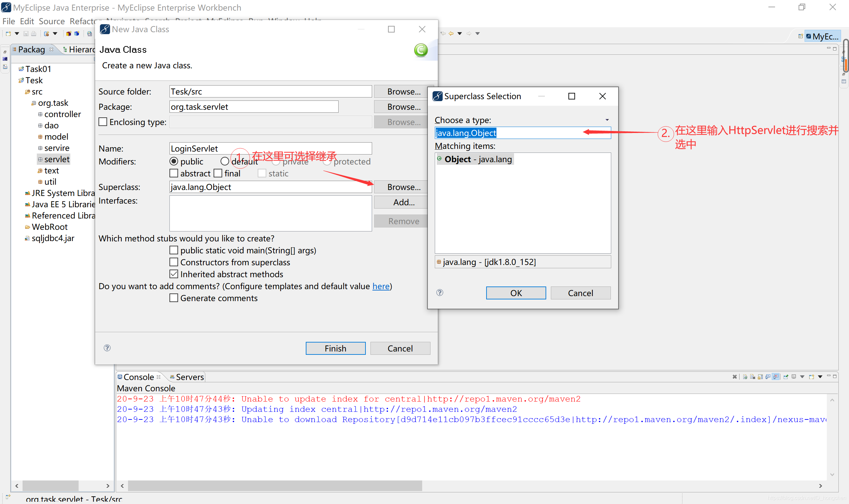Screen dimensions: 849x504
Task: Select the org.task package
Action: [50, 103]
